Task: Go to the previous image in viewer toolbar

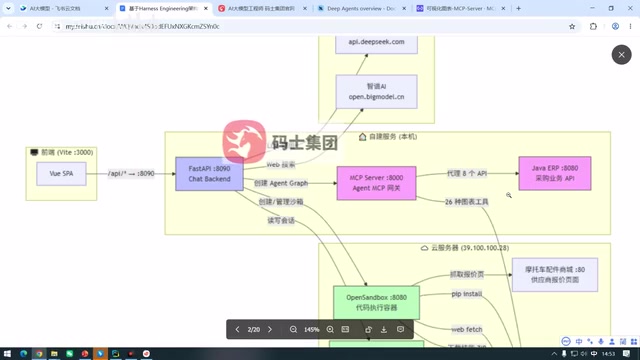Action: (x=237, y=329)
